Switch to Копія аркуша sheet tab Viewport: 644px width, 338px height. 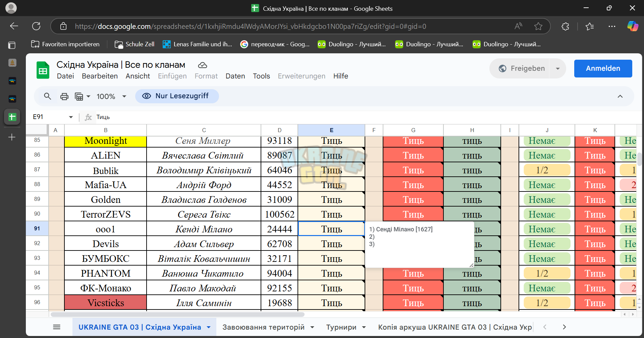click(x=455, y=327)
